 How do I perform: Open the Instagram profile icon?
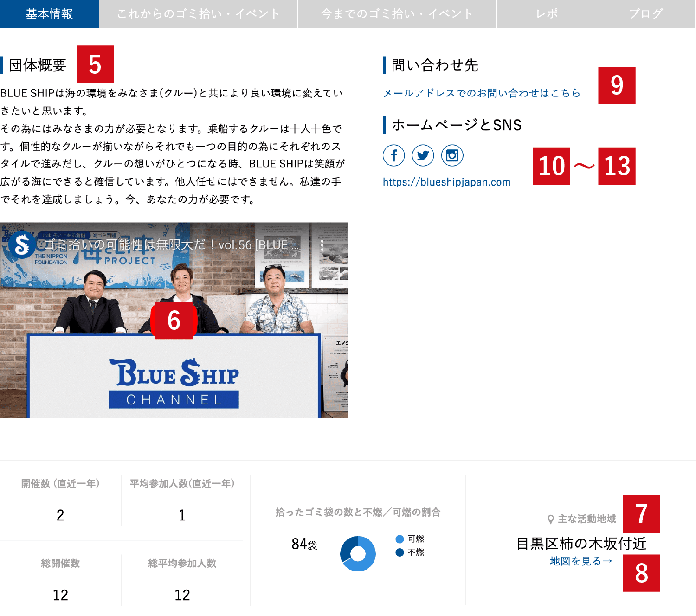[452, 155]
